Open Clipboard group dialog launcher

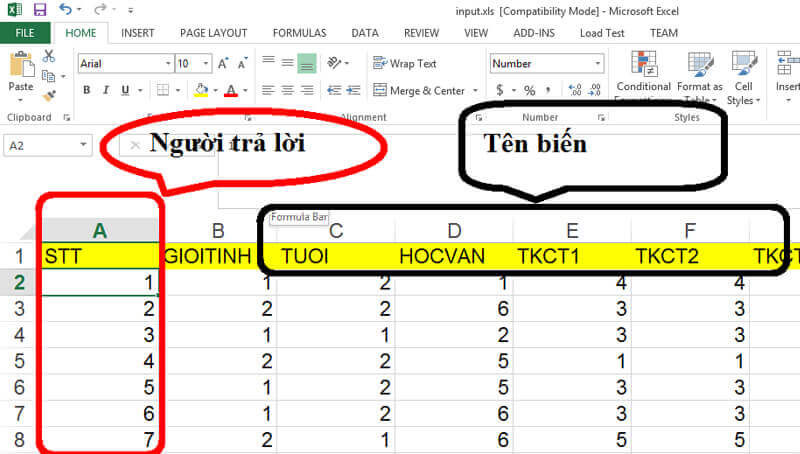click(x=66, y=117)
